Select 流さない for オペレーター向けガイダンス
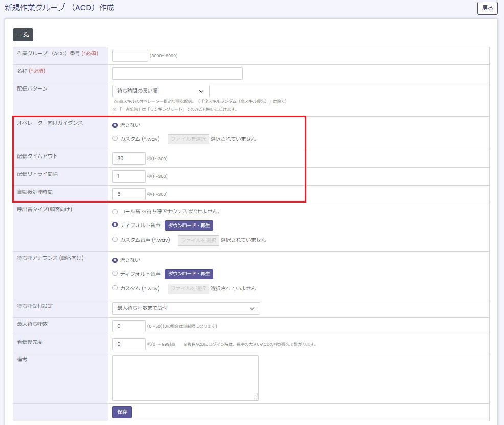This screenshot has width=504, height=425. pos(115,125)
